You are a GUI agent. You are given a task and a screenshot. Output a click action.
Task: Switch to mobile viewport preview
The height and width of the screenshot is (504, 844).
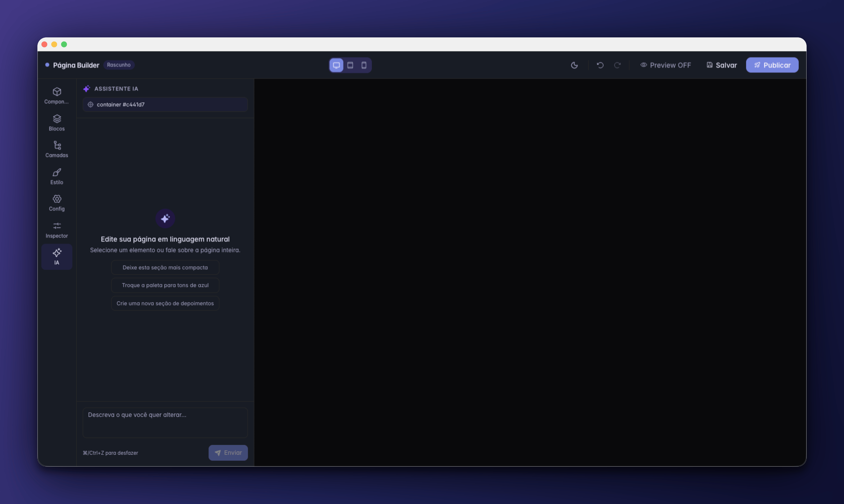[x=364, y=65]
